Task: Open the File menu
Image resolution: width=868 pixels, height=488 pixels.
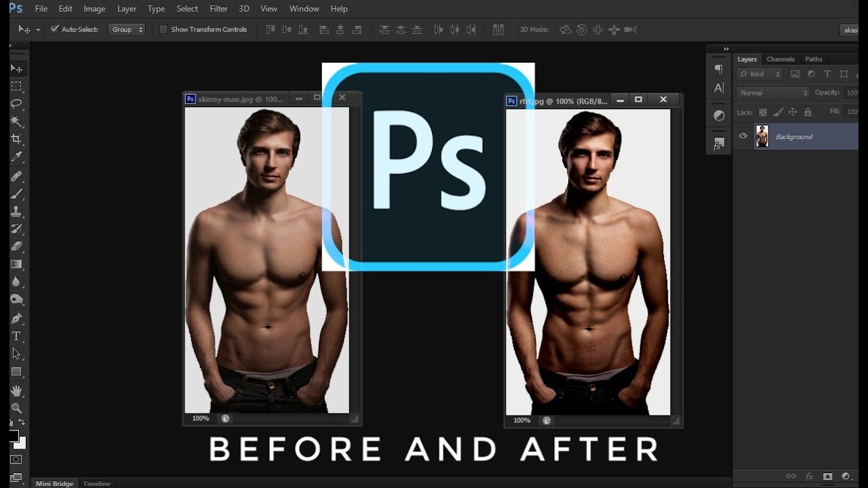Action: click(41, 9)
